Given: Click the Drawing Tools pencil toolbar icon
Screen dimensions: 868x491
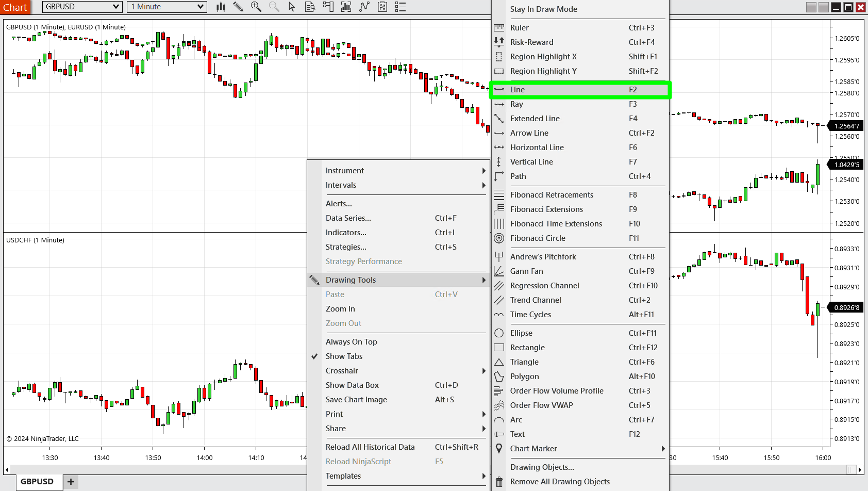Looking at the screenshot, I should click(238, 7).
